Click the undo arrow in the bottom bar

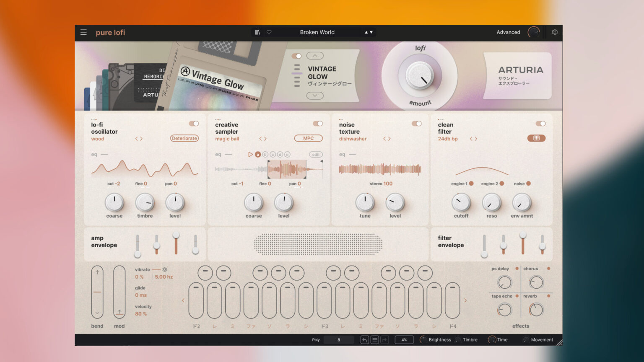(364, 339)
